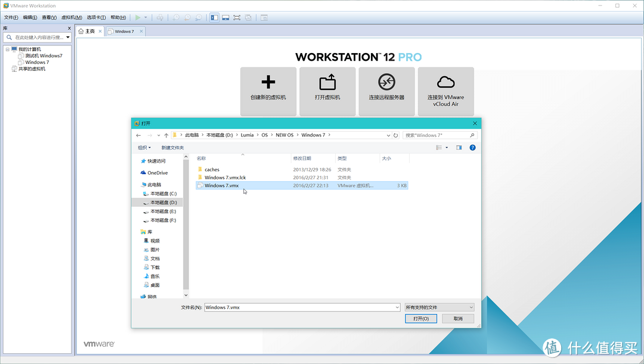Collapse the 我的计算机 tree node
Screen dimensions: 644x364
[7, 49]
